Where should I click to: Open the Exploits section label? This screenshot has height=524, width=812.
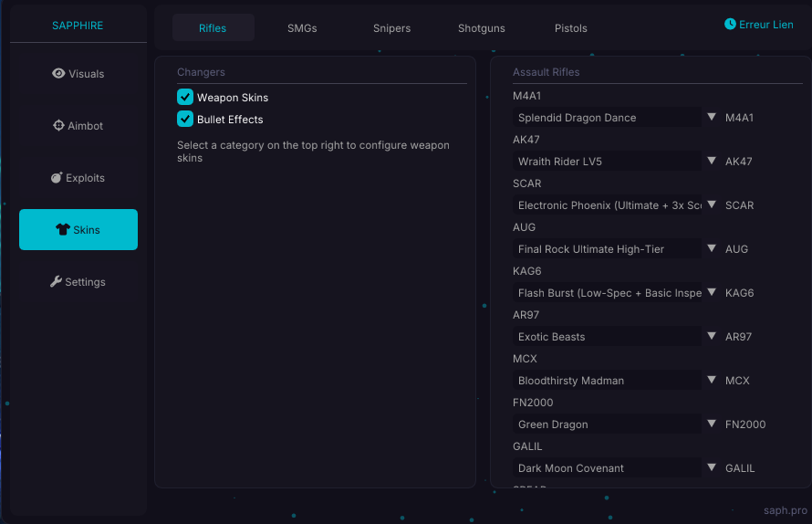coord(85,178)
